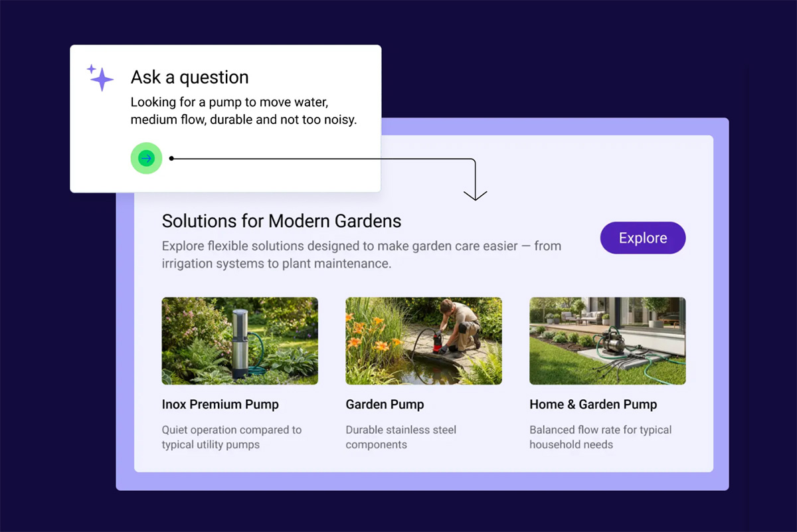Screen dimensions: 797x532
Task: Click the Inox Premium Pump title
Action: tap(221, 404)
